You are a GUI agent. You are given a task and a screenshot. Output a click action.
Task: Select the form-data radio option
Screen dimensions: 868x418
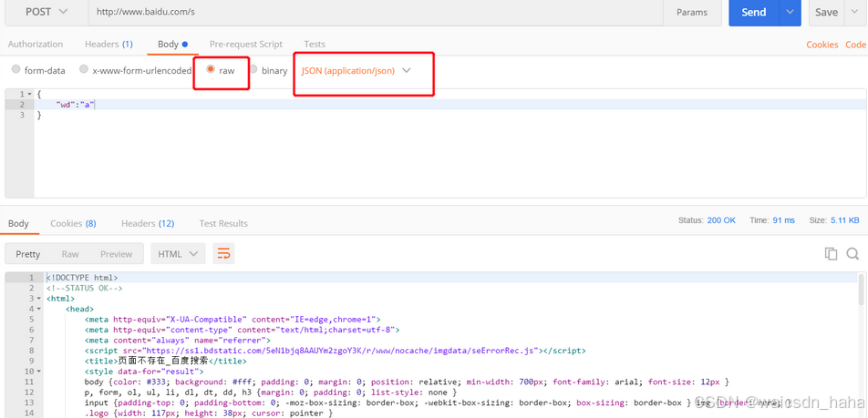[x=38, y=70]
